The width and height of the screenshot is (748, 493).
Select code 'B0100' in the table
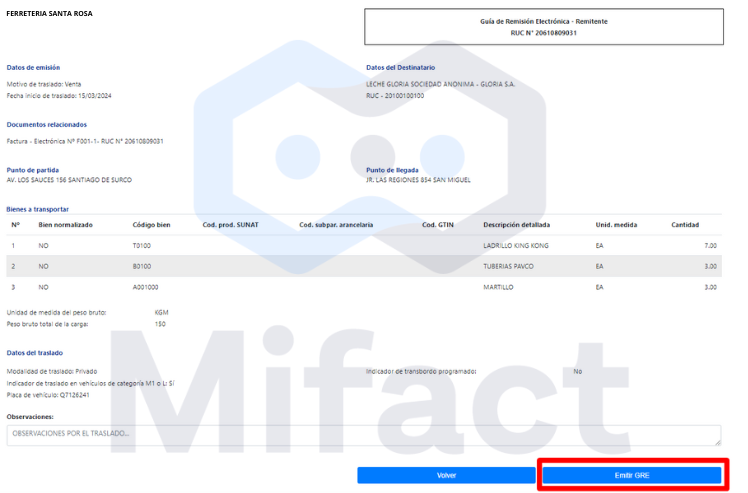(x=142, y=267)
